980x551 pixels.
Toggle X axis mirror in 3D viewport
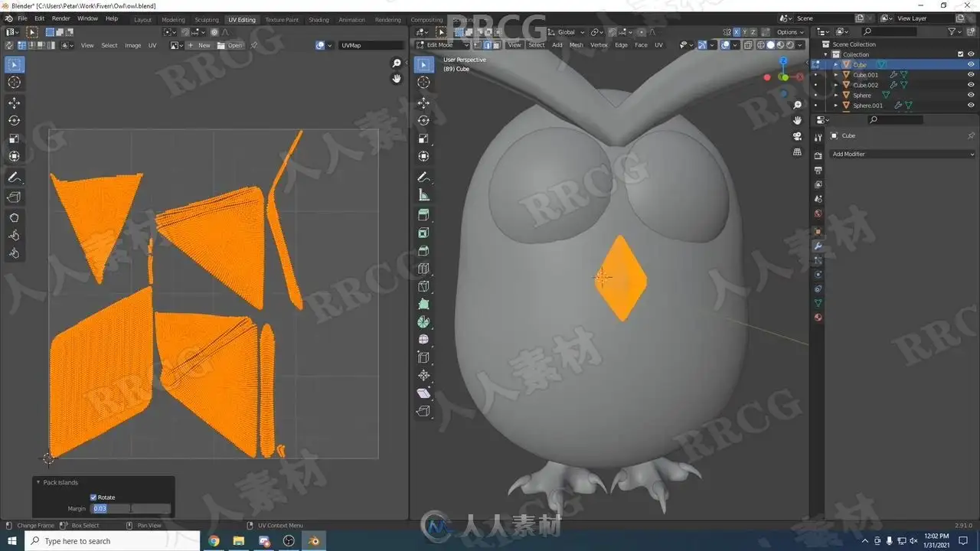click(x=737, y=32)
